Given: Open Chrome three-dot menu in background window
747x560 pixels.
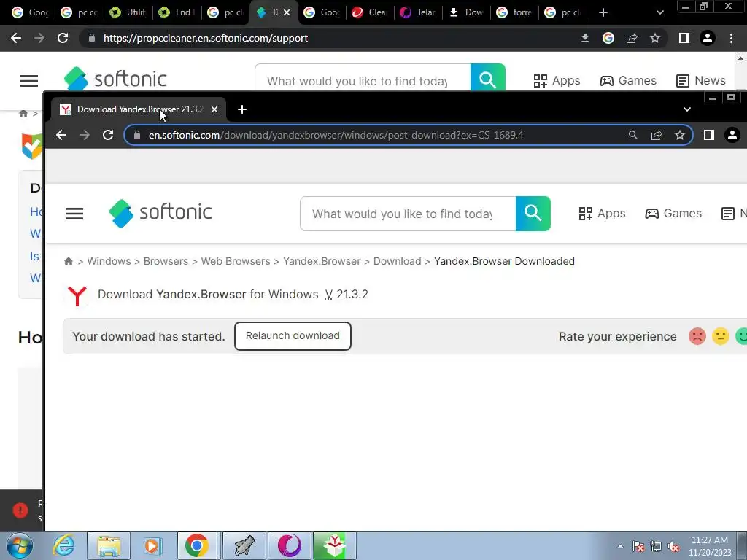Looking at the screenshot, I should [731, 38].
